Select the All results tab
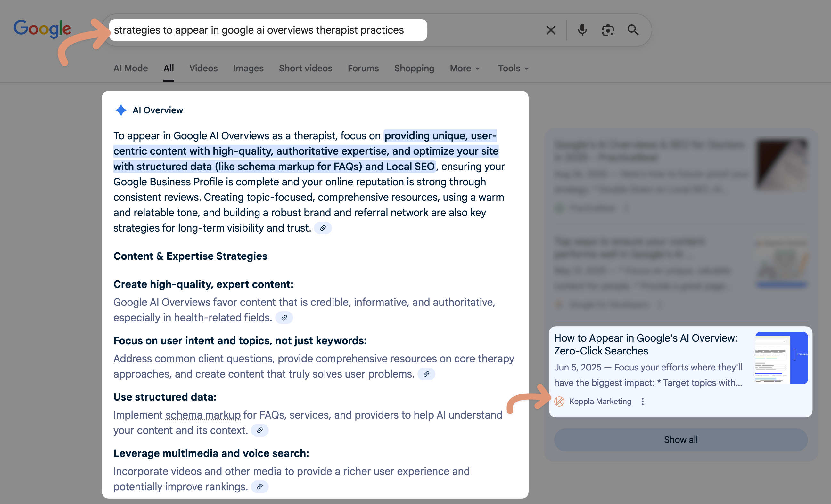Viewport: 831px width, 504px height. coord(169,68)
